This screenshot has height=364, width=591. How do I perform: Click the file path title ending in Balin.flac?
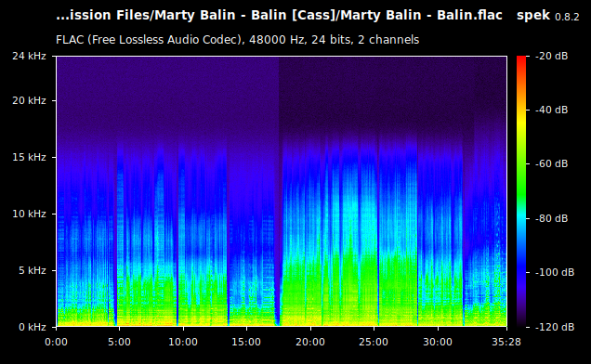(280, 16)
